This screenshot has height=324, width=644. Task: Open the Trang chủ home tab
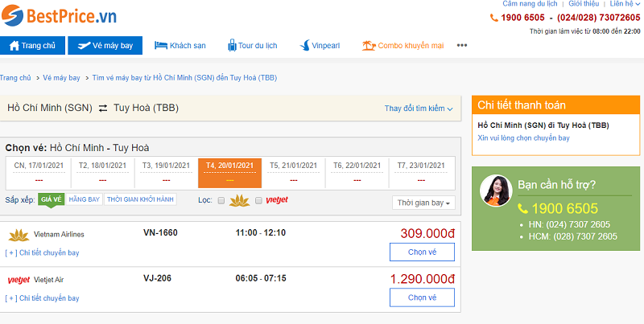pyautogui.click(x=32, y=46)
